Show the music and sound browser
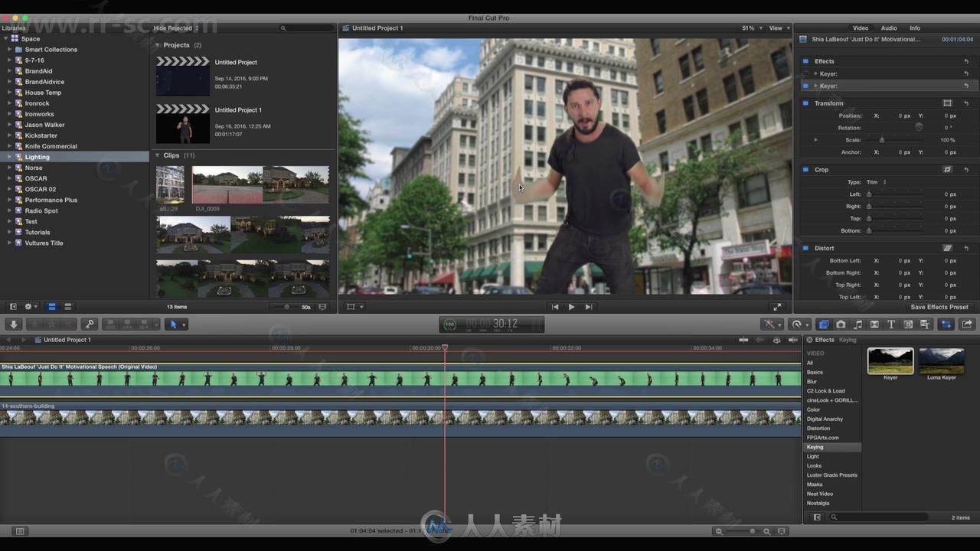 pyautogui.click(x=857, y=324)
